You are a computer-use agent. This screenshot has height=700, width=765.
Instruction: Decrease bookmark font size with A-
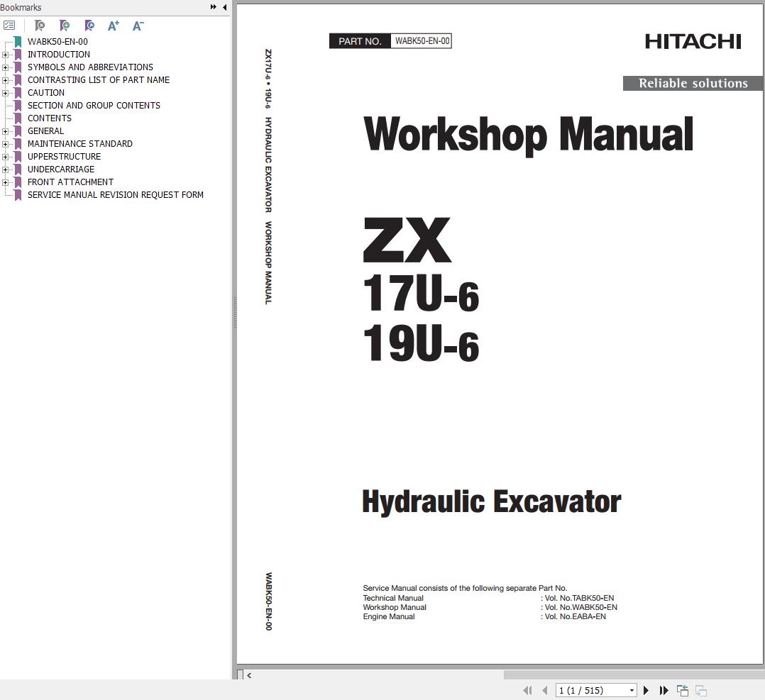pyautogui.click(x=138, y=26)
